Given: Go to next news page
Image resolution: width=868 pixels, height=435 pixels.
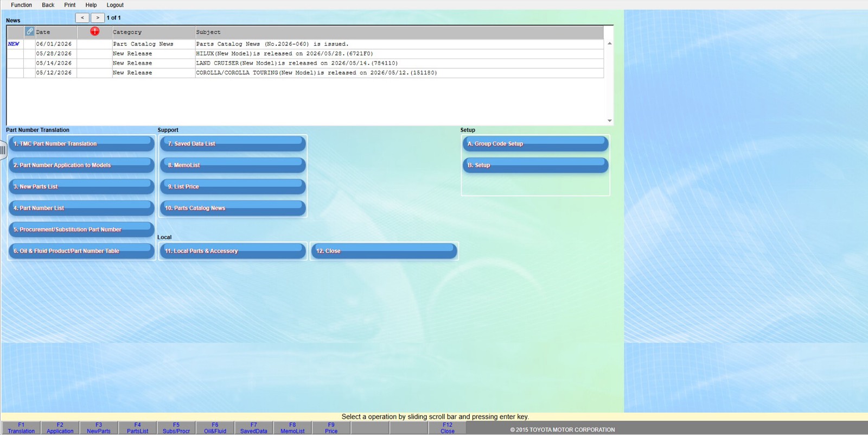Looking at the screenshot, I should coord(98,18).
